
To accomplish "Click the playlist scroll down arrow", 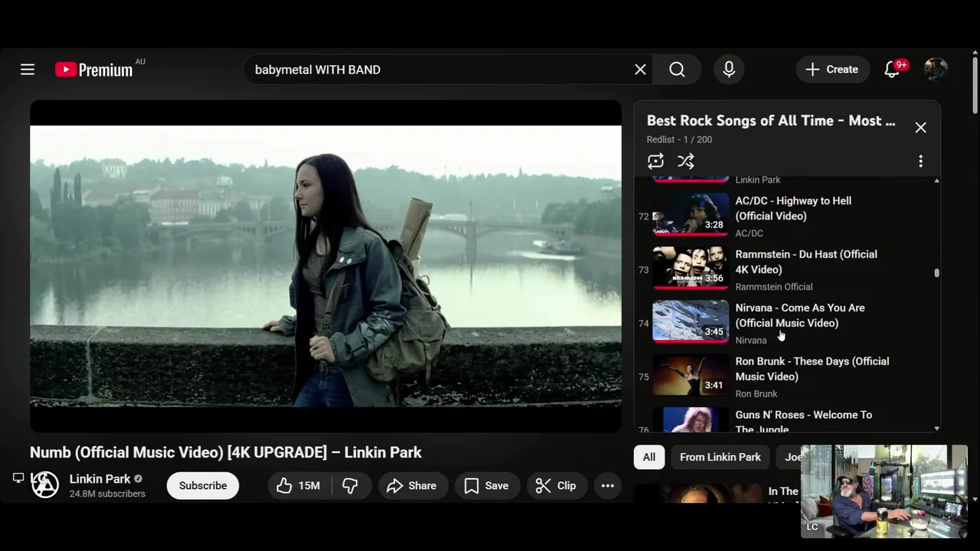I will pyautogui.click(x=936, y=429).
